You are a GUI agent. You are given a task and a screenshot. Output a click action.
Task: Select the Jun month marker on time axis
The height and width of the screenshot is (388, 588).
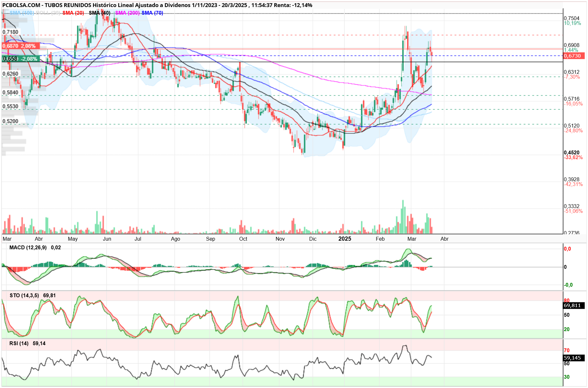[107, 239]
